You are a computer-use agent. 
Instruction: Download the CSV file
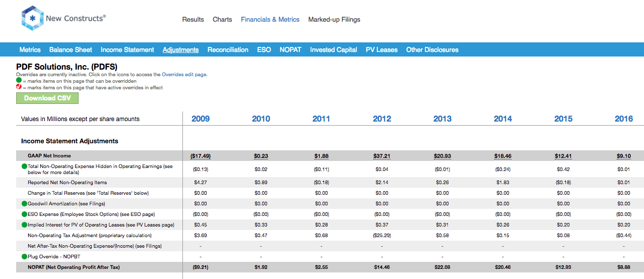point(47,98)
